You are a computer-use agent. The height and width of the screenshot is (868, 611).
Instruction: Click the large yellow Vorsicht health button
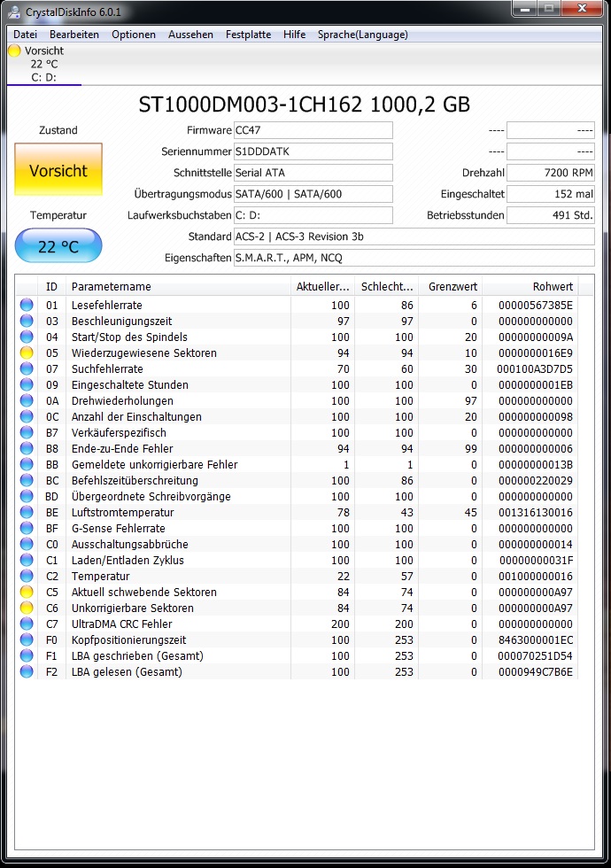[x=58, y=170]
